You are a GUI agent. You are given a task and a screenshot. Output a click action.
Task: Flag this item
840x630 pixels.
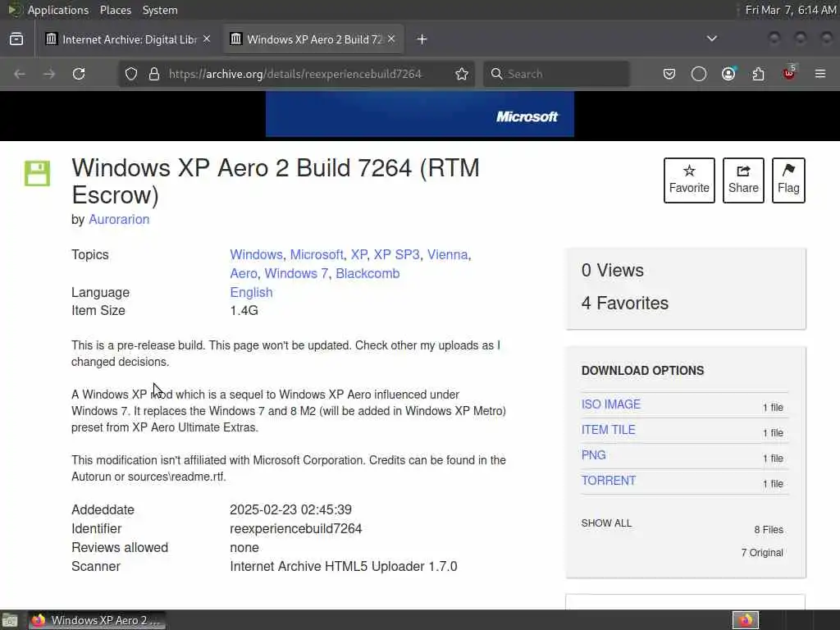click(x=788, y=180)
